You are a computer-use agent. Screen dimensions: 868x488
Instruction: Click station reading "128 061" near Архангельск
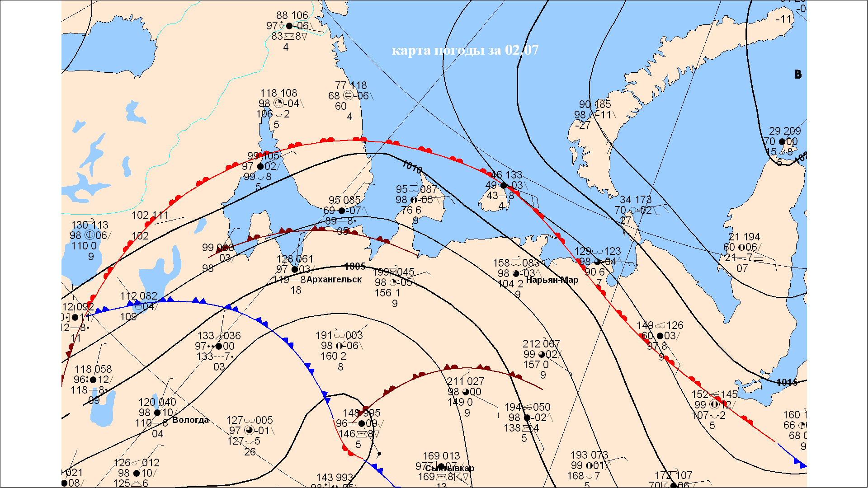point(295,259)
